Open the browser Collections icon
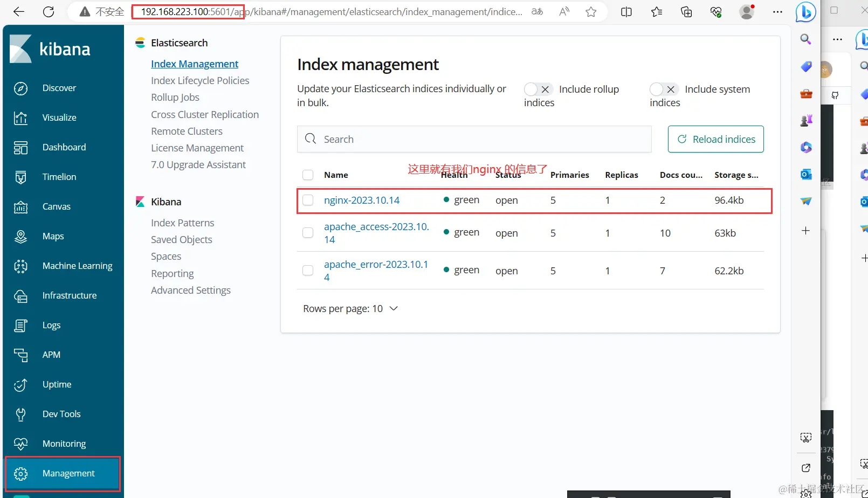This screenshot has height=498, width=868. click(686, 11)
